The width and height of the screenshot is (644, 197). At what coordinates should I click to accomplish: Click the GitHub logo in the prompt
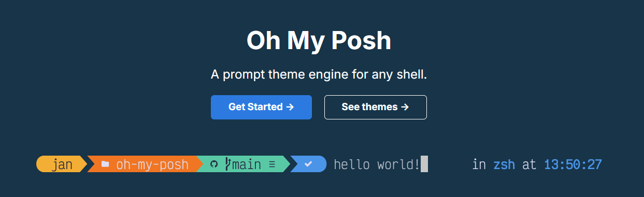tap(214, 164)
